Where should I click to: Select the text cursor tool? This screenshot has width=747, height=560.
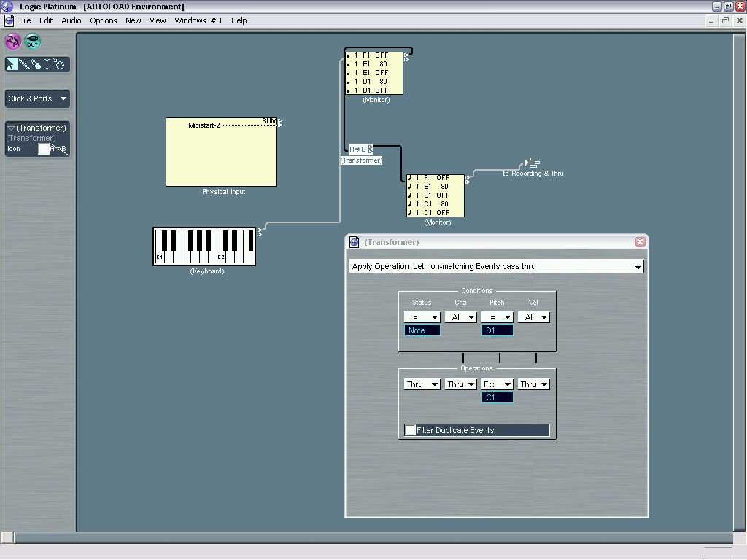pyautogui.click(x=47, y=64)
